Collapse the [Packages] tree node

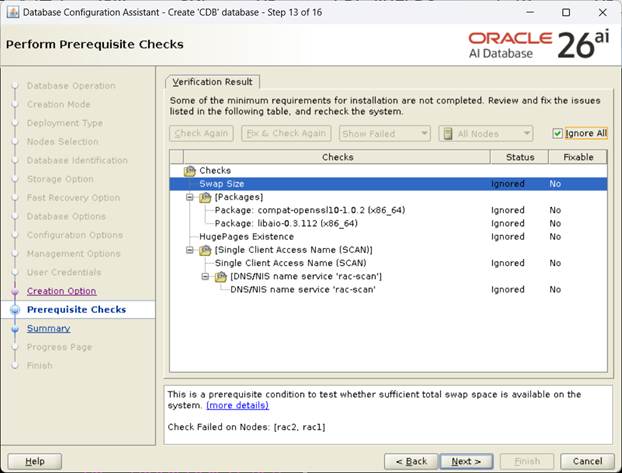190,197
